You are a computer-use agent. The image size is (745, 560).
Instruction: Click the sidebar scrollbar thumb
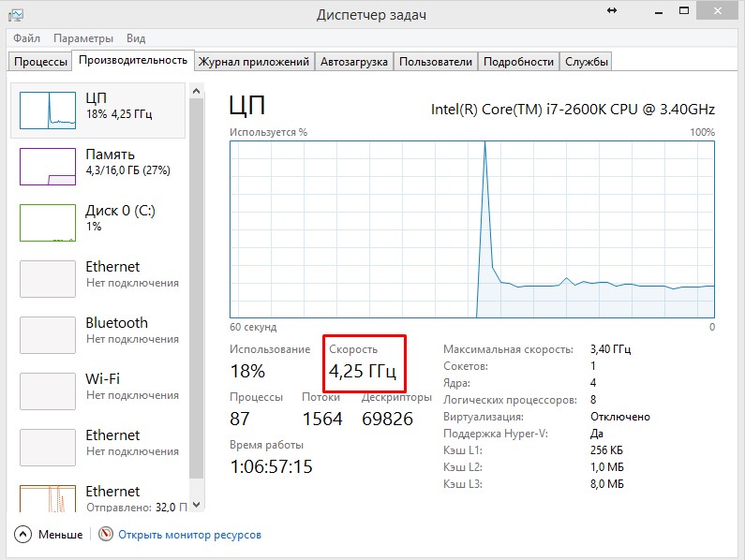click(197, 288)
